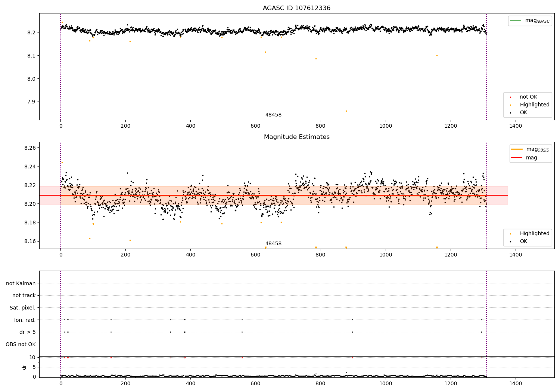560x392 pixels.
Task: Click the orange point at 8.244 near the start of the middle plot
Action: click(x=62, y=162)
